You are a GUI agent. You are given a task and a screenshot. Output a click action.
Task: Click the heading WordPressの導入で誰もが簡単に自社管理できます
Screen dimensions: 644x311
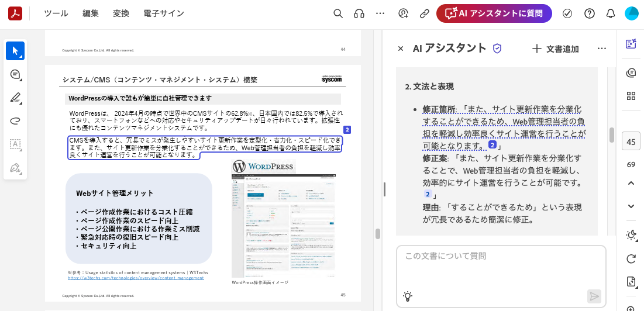[x=140, y=98]
